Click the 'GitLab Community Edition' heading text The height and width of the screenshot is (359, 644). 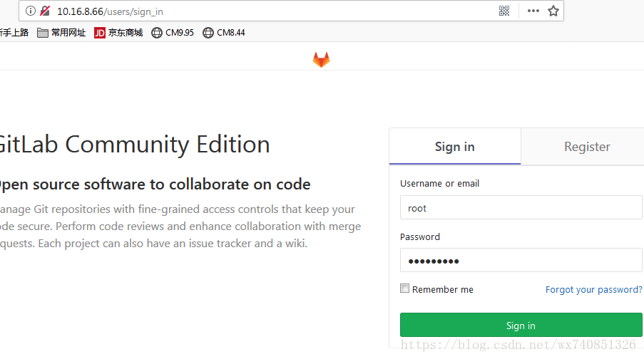134,145
